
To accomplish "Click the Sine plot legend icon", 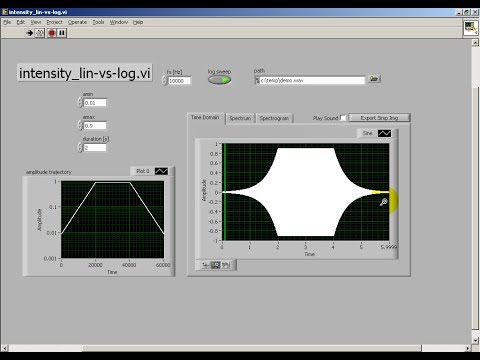I will (384, 133).
